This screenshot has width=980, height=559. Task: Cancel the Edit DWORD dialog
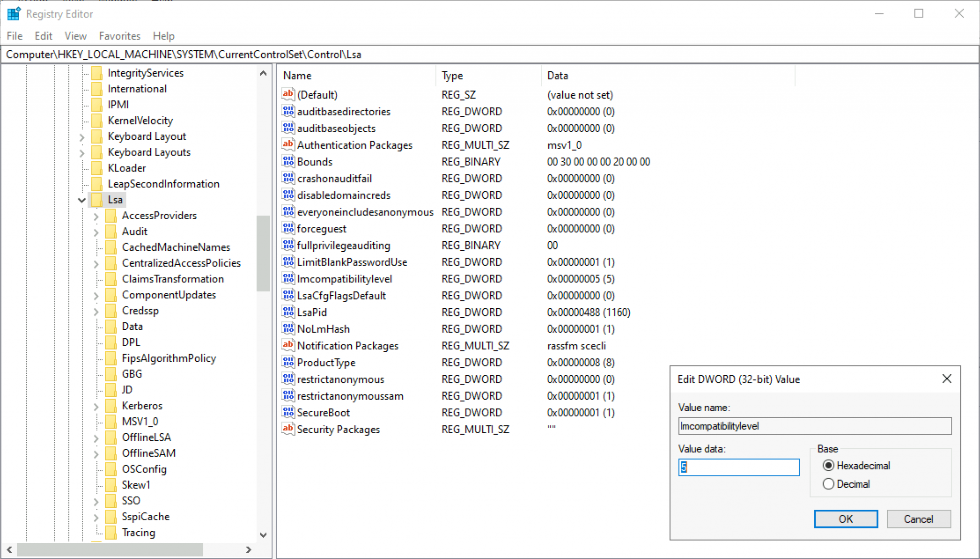pos(918,519)
